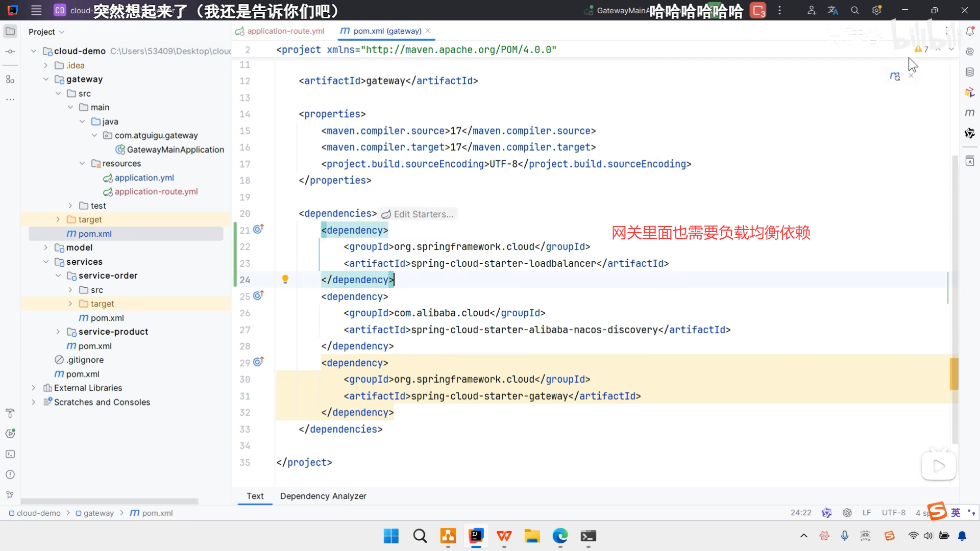Open the Notifications bell icon
The image size is (980, 551).
[970, 32]
